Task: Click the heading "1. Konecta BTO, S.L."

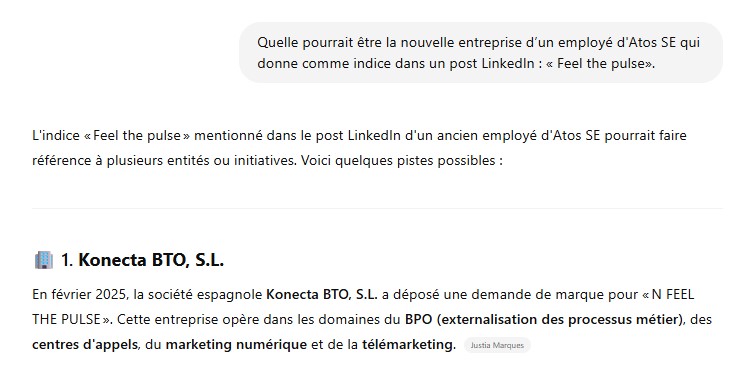Action: point(142,260)
